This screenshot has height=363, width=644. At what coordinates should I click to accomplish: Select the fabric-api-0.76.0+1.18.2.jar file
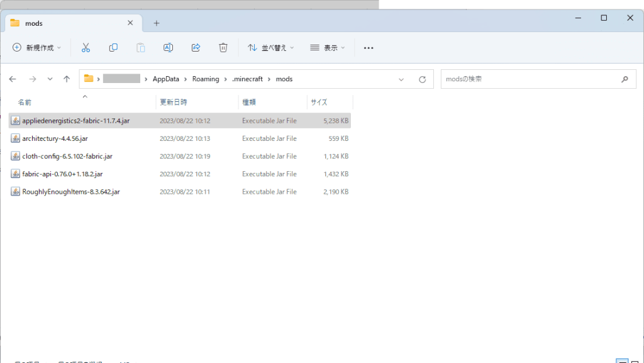[x=62, y=174]
